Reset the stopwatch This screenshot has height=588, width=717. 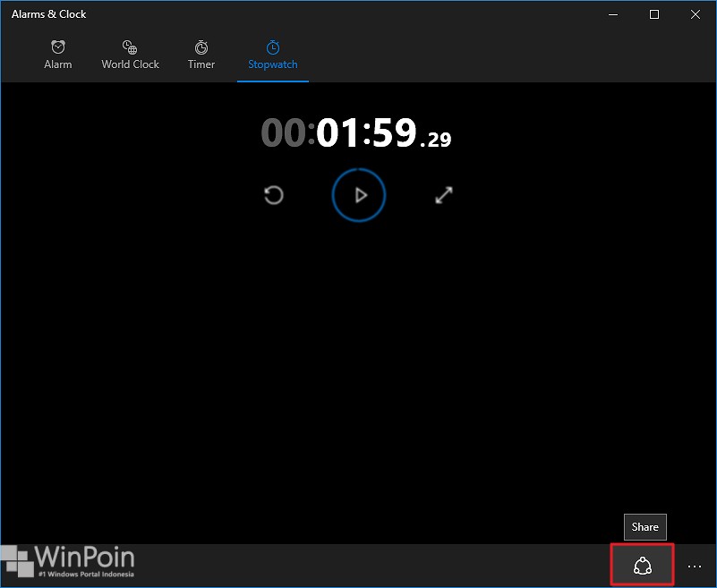tap(274, 195)
